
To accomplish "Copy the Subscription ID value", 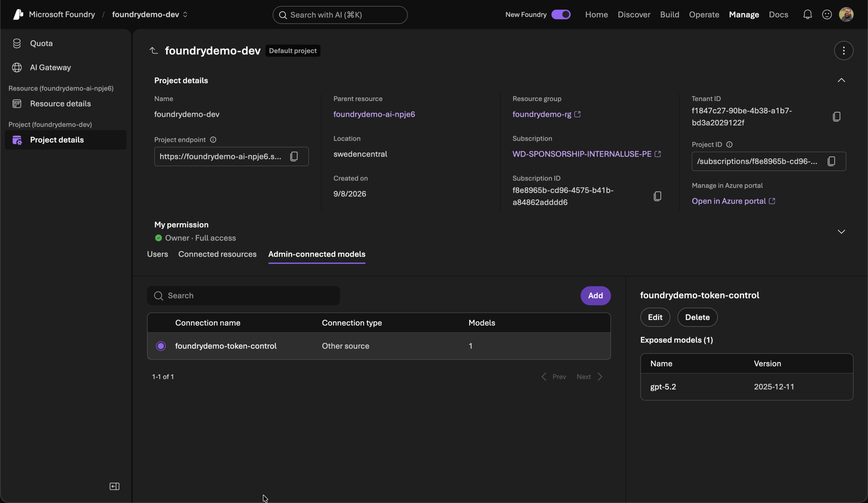I will [657, 196].
